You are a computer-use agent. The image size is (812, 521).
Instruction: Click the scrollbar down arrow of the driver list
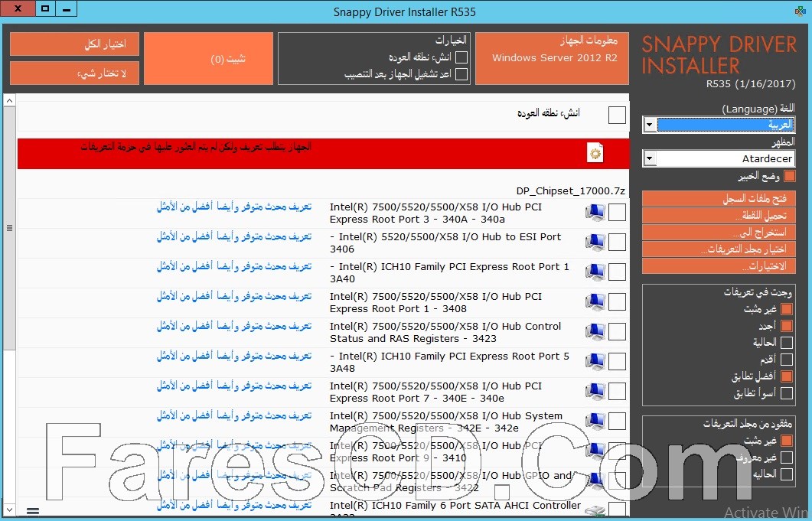click(9, 509)
